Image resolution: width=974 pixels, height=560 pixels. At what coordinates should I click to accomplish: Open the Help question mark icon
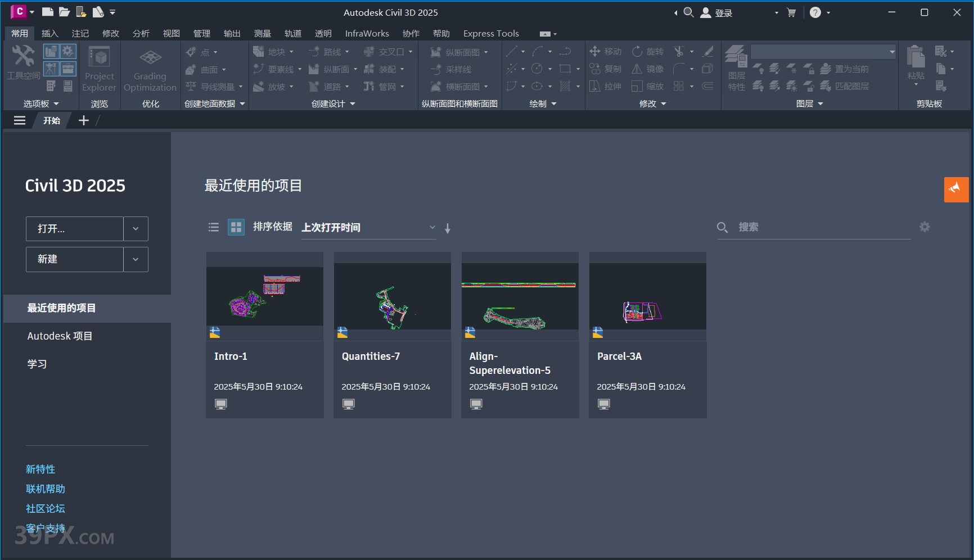click(815, 12)
